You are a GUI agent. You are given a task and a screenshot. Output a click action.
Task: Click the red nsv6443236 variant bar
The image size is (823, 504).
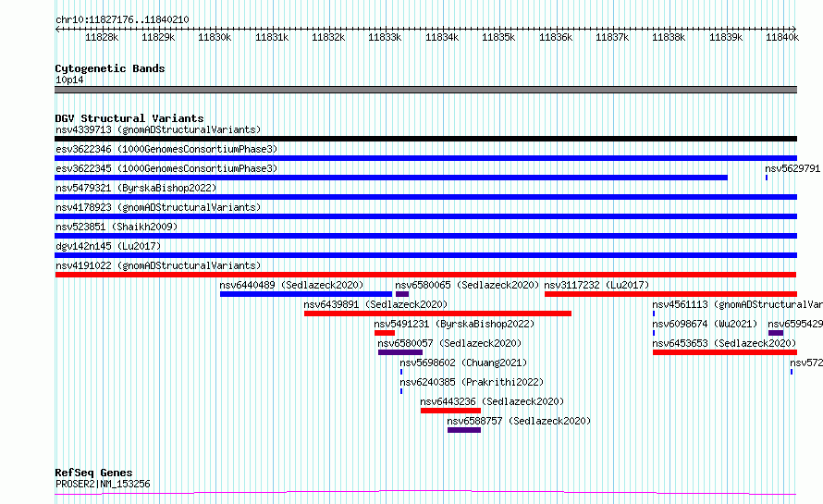(450, 411)
